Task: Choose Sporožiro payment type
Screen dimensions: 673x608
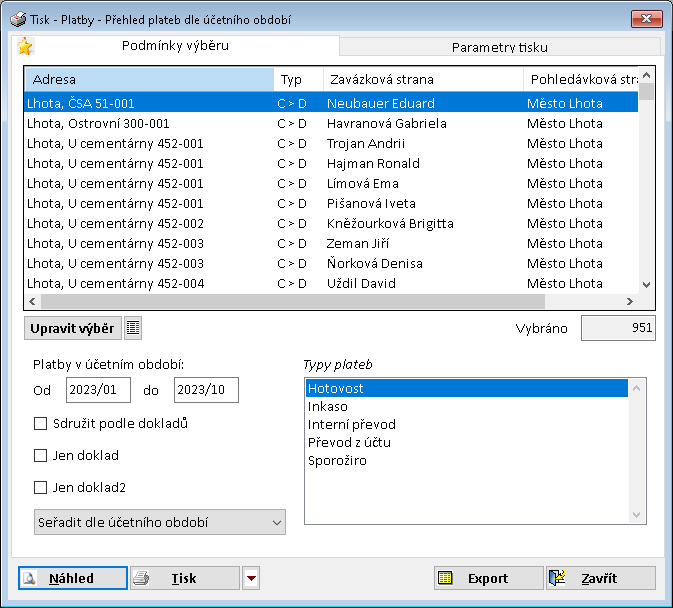Action: click(x=336, y=461)
